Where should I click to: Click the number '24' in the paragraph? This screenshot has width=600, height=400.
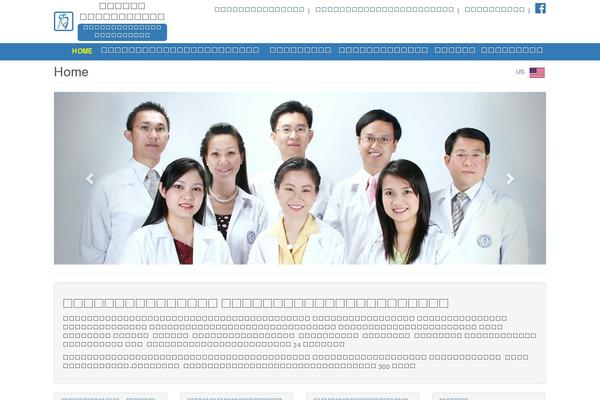coord(297,345)
